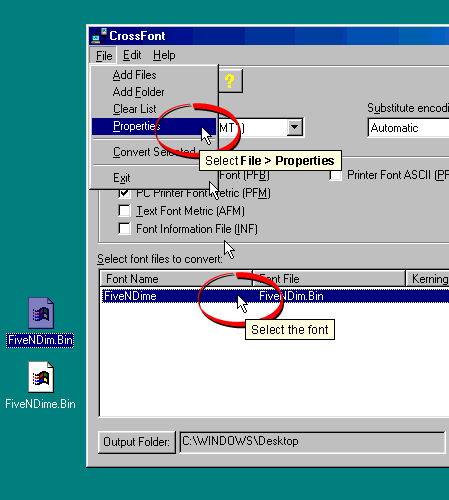Click the Output Folder button
The height and width of the screenshot is (500, 449).
tap(137, 442)
